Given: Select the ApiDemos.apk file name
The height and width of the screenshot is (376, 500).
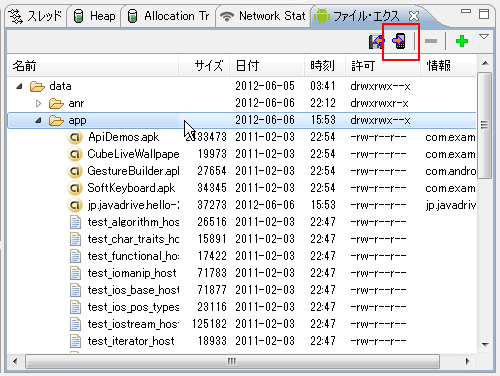Looking at the screenshot, I should click(x=123, y=137).
